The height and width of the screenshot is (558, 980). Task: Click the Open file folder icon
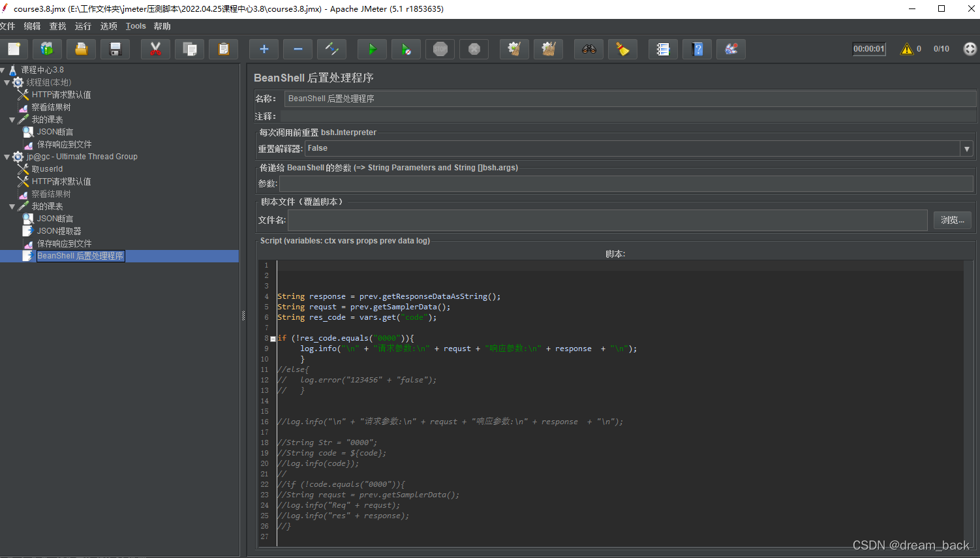pos(81,49)
